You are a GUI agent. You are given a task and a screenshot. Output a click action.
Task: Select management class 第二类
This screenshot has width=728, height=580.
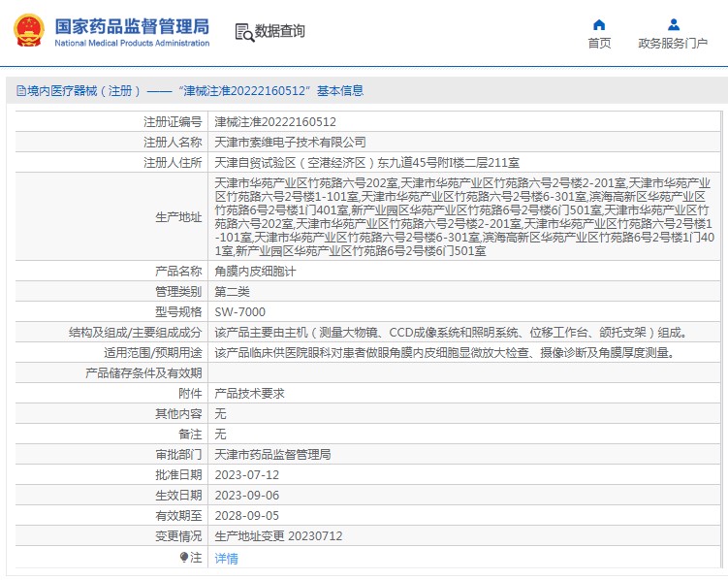point(232,292)
